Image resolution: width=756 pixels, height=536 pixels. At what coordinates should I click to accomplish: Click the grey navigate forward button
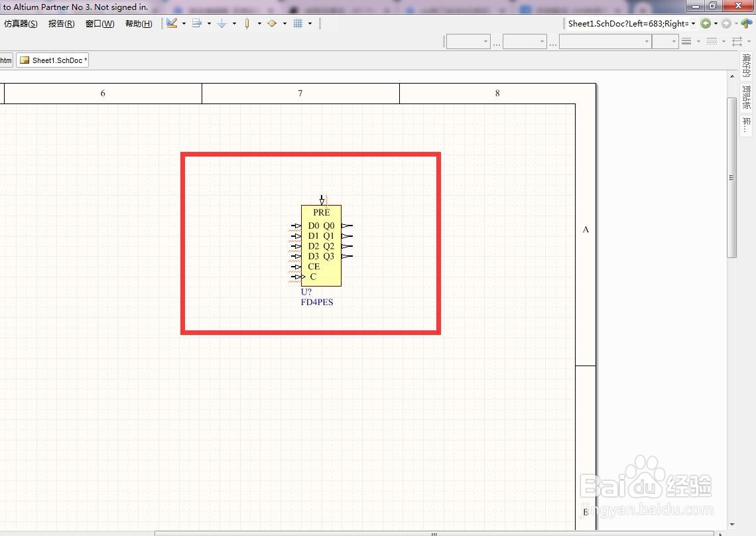[726, 23]
